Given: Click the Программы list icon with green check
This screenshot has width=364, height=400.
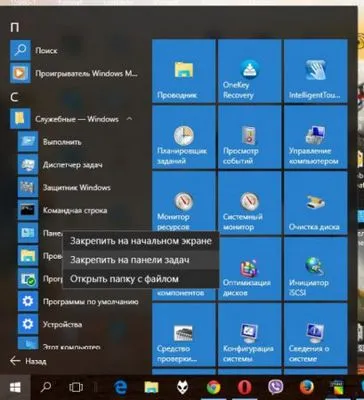Looking at the screenshot, I should coord(28,279).
